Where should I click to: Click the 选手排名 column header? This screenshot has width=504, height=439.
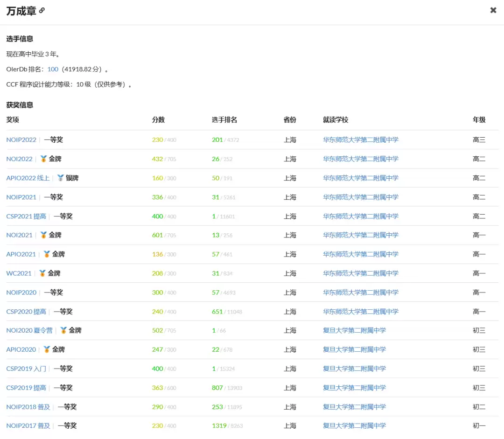tap(224, 119)
